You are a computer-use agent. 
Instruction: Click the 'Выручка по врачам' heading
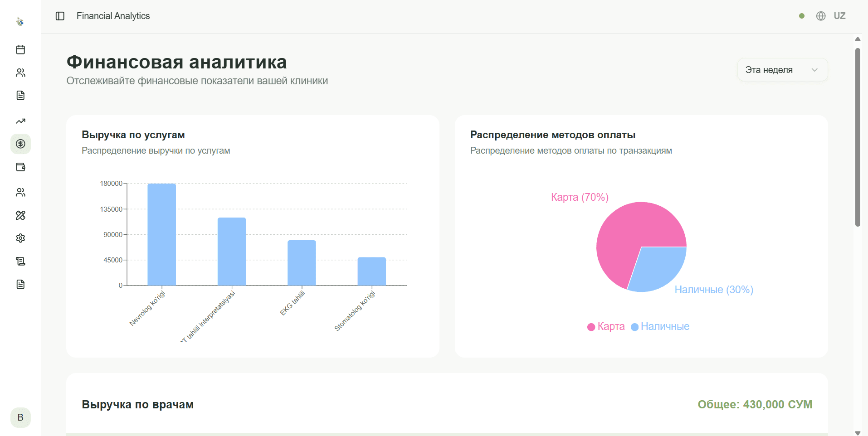(137, 404)
